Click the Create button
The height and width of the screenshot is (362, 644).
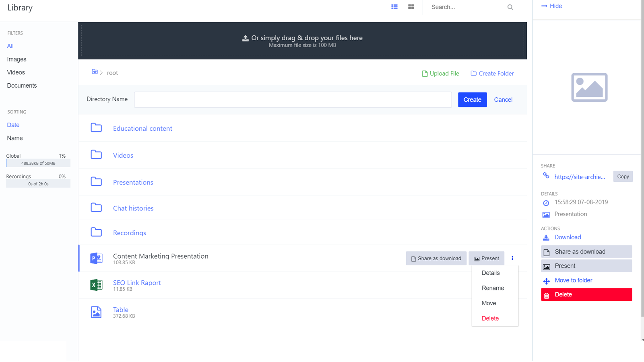472,100
